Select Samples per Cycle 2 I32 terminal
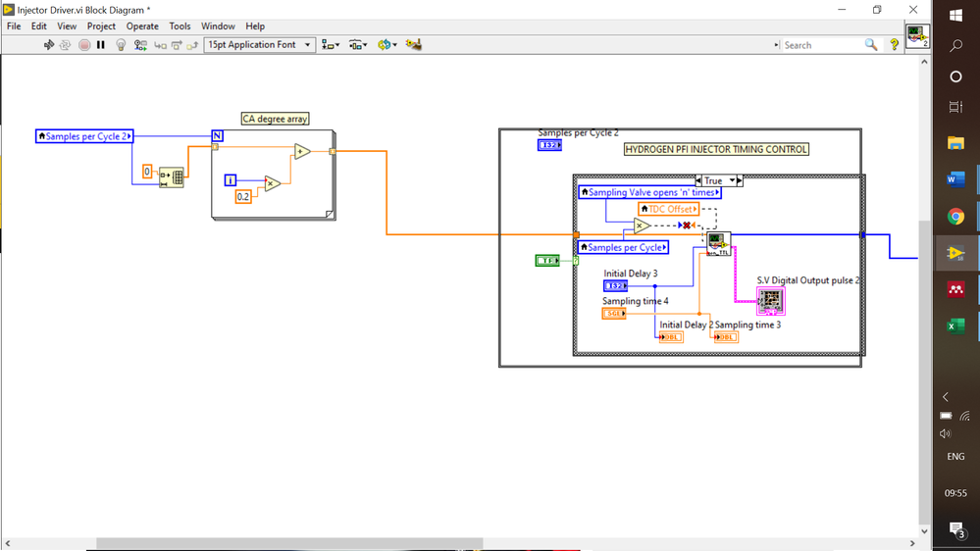The width and height of the screenshot is (980, 551). 550,145
